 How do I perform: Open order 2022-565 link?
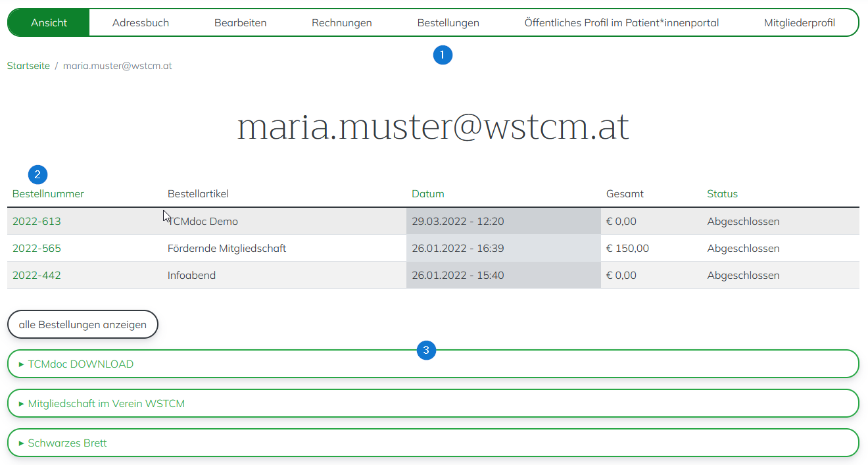pos(37,249)
